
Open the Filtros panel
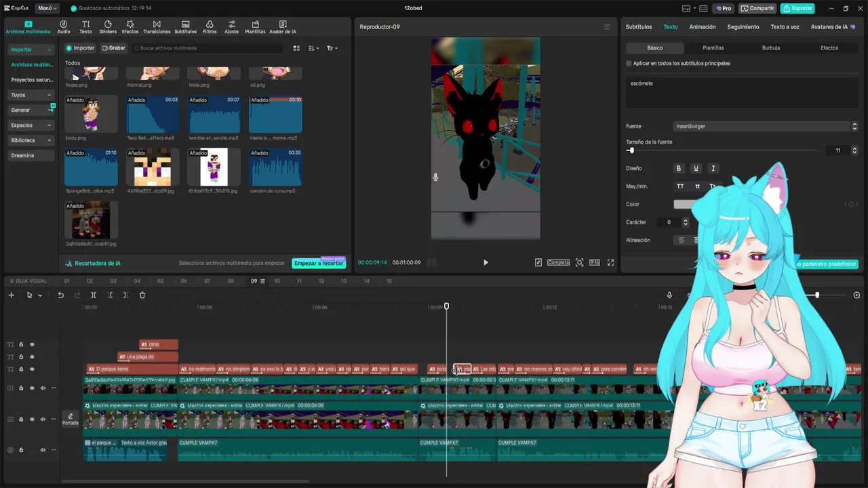pos(210,27)
